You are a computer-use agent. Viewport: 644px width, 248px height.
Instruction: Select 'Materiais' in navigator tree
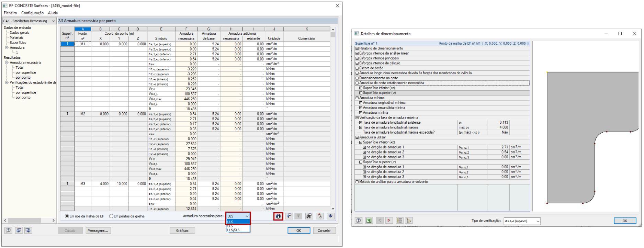(16, 38)
